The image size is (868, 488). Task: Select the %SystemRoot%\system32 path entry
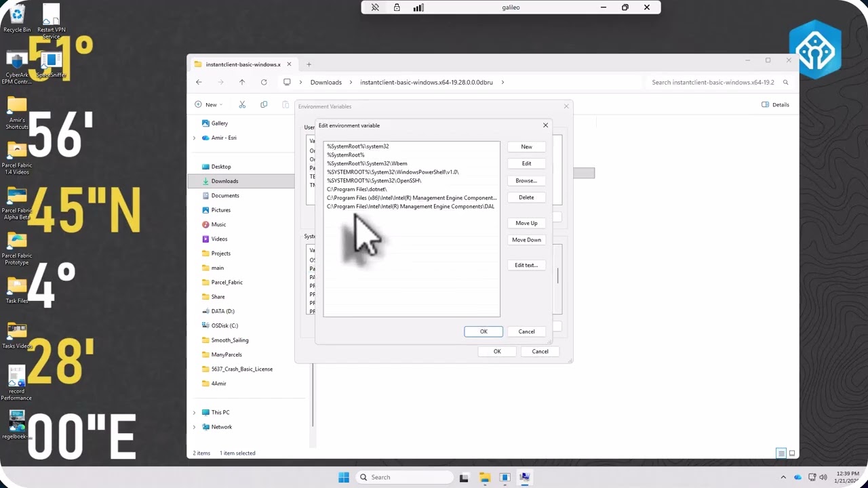(x=412, y=146)
